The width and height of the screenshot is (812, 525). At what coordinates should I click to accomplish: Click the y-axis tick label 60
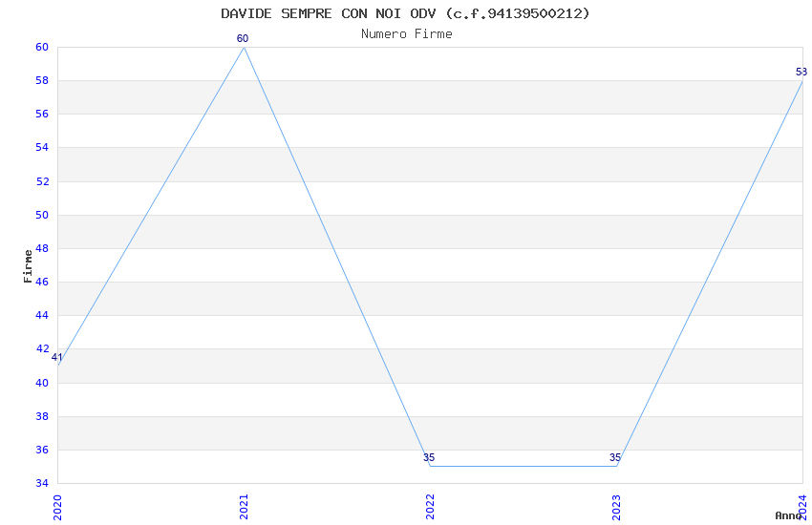coord(42,47)
